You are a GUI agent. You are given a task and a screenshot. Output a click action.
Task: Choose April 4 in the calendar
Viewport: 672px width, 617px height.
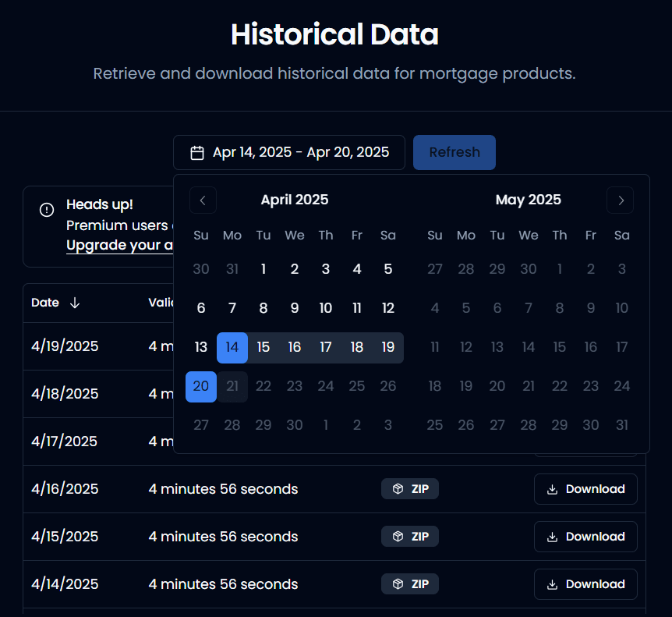[x=357, y=269]
